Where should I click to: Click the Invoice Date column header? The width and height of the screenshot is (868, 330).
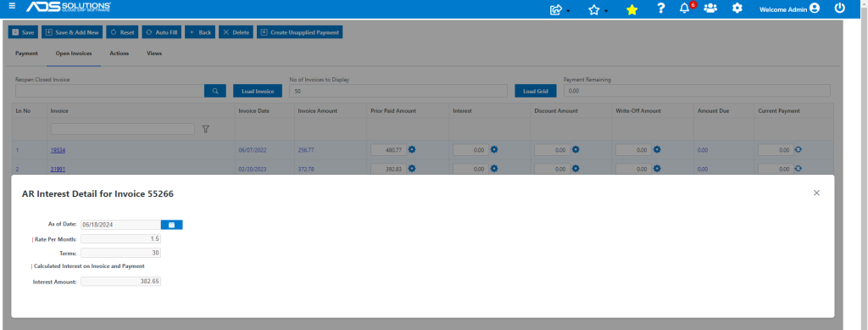254,111
